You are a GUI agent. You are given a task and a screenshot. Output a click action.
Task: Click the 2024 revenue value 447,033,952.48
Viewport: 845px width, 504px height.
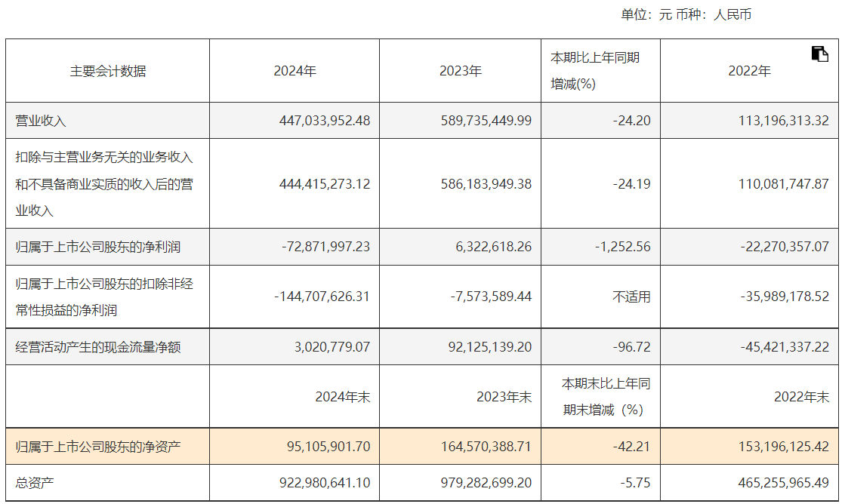pos(325,121)
